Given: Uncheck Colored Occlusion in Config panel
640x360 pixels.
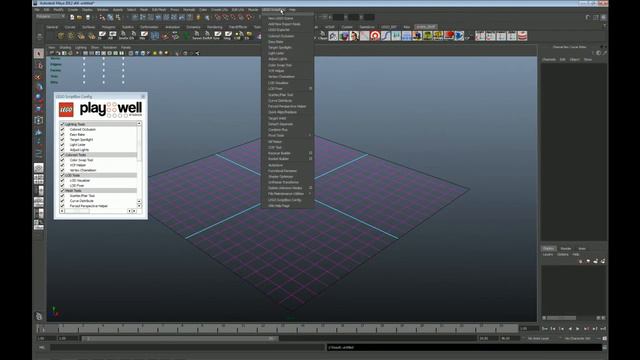Looking at the screenshot, I should click(x=62, y=129).
